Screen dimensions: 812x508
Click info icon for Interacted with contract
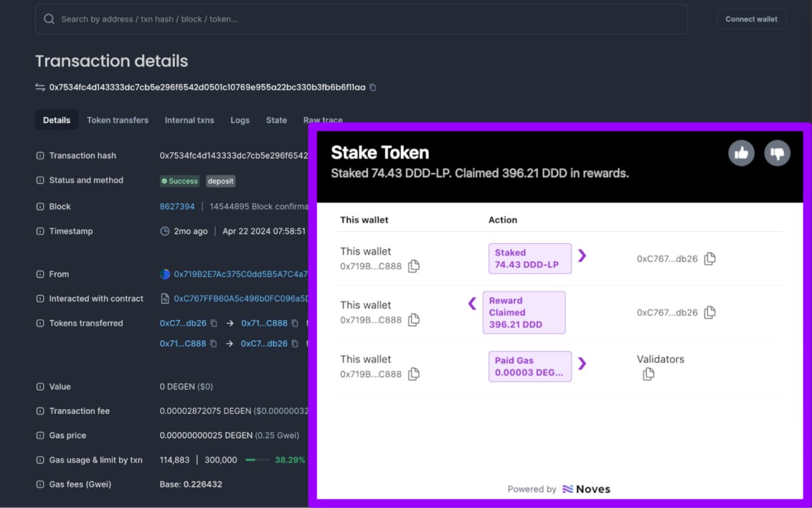click(40, 298)
